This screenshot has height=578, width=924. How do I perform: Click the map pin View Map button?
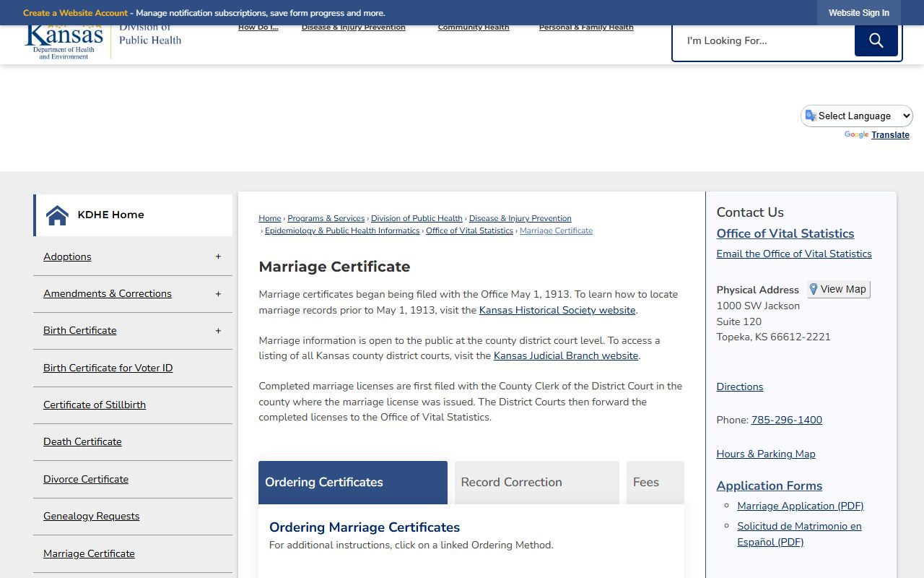(x=838, y=289)
